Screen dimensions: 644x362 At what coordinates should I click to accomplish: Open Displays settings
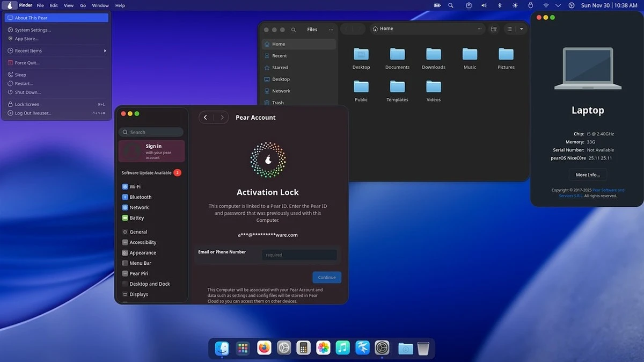click(x=138, y=294)
